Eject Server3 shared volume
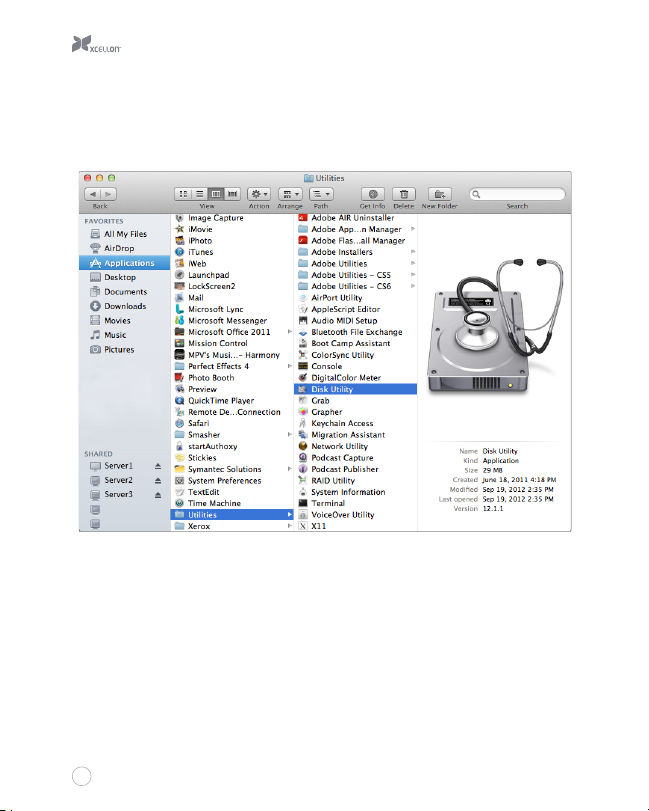This screenshot has width=649, height=811. [158, 495]
